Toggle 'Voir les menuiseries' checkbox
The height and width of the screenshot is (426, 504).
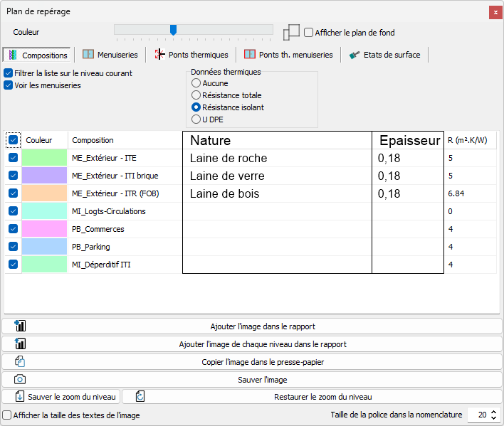tap(9, 85)
